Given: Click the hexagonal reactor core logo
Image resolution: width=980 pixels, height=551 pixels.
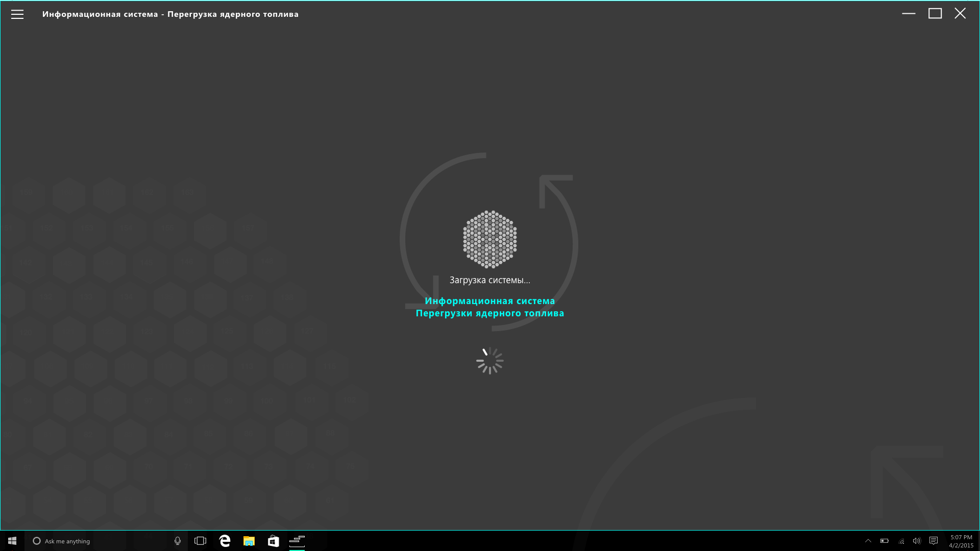Looking at the screenshot, I should (490, 239).
